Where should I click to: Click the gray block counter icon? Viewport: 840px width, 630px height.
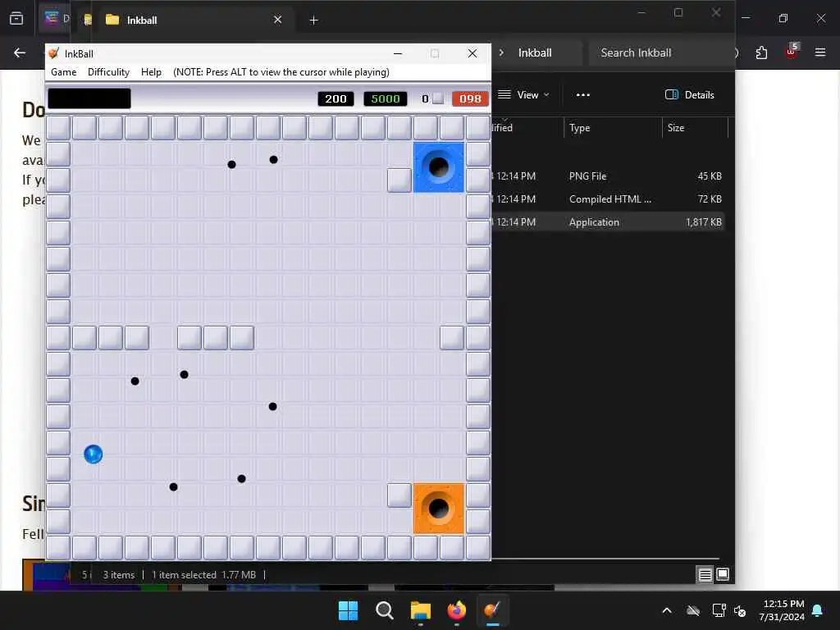point(438,98)
